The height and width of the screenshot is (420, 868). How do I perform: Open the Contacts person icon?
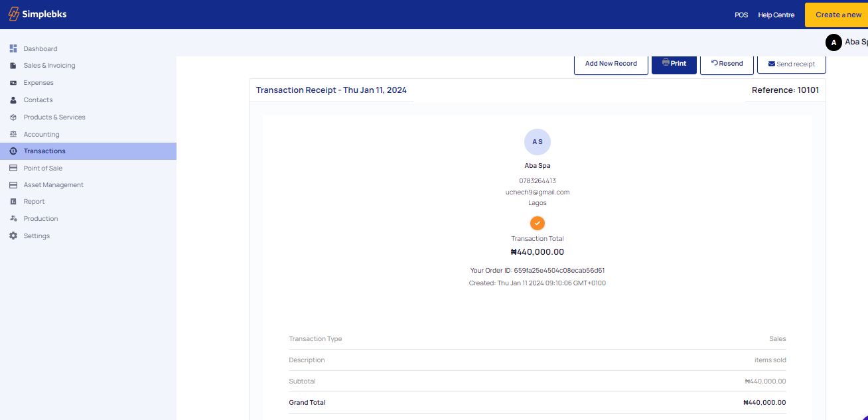[13, 100]
